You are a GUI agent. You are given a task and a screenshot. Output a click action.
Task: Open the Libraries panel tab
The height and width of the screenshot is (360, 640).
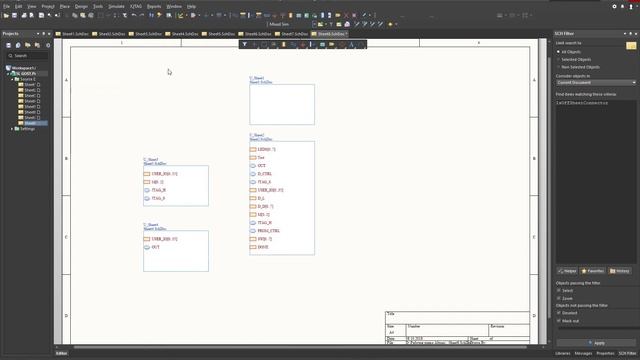pyautogui.click(x=562, y=353)
